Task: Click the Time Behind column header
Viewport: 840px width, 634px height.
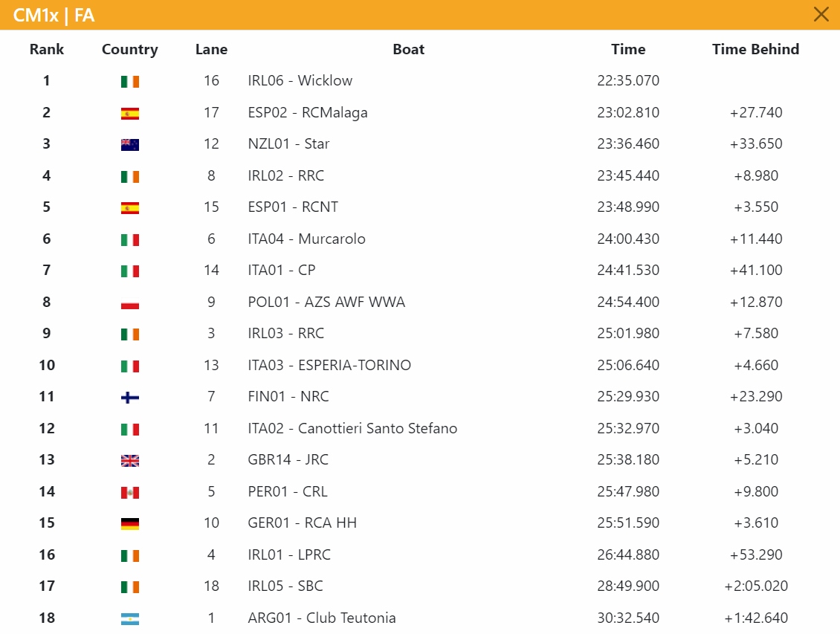Action: click(755, 49)
